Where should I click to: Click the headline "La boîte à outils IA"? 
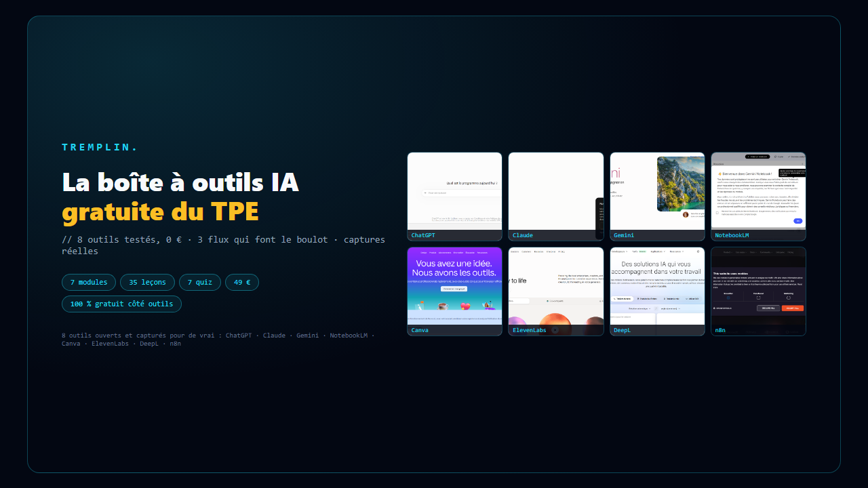click(180, 182)
